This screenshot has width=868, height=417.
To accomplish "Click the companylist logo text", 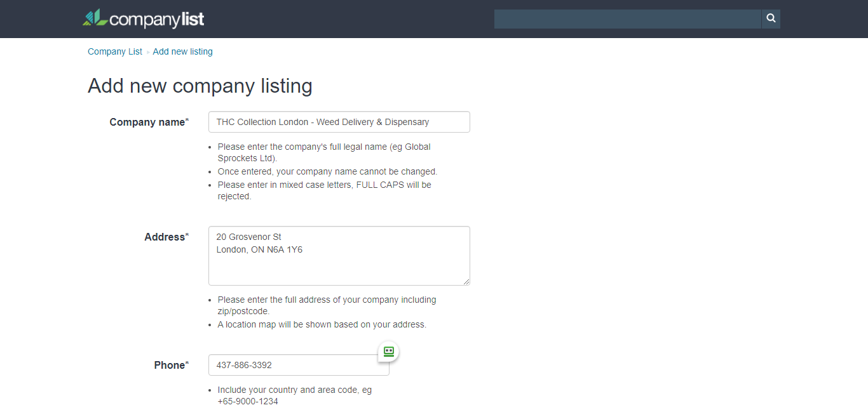I will click(x=156, y=20).
